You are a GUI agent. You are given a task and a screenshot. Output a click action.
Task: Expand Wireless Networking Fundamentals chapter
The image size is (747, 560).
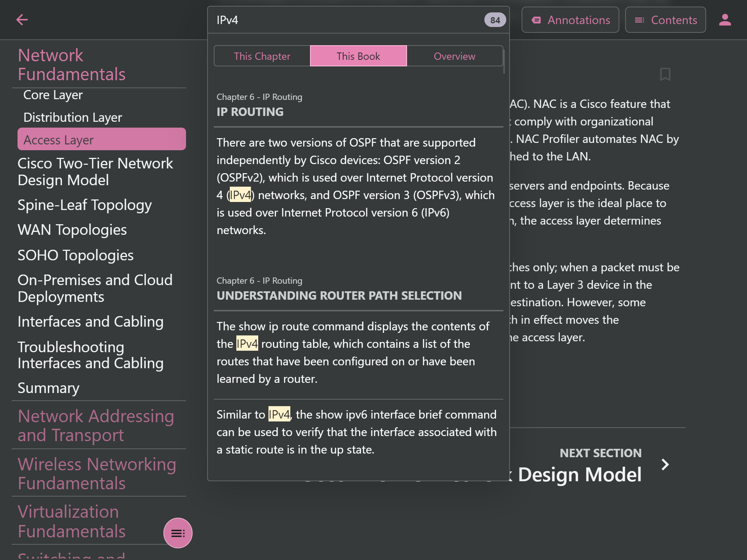click(x=97, y=473)
